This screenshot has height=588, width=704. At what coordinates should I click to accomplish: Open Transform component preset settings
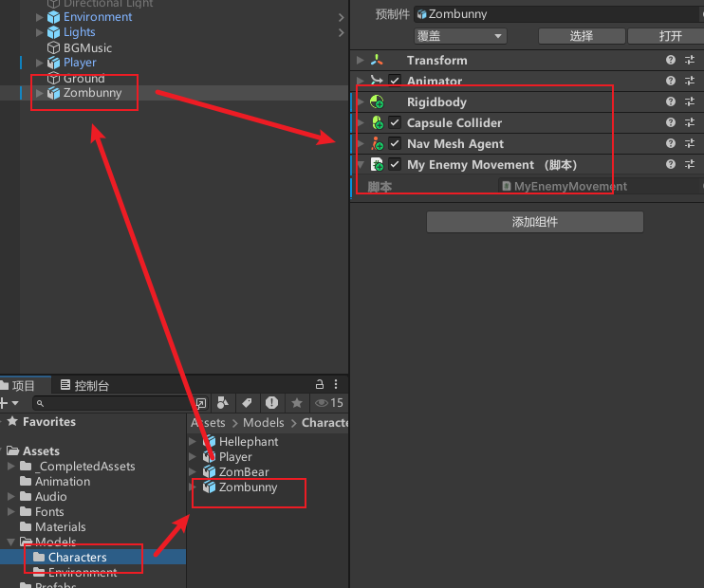pyautogui.click(x=690, y=60)
